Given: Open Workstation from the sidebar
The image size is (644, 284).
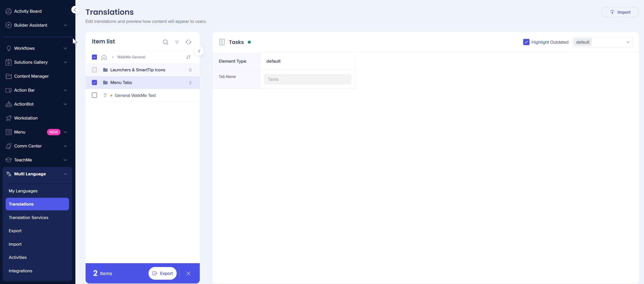Looking at the screenshot, I should coord(26,118).
